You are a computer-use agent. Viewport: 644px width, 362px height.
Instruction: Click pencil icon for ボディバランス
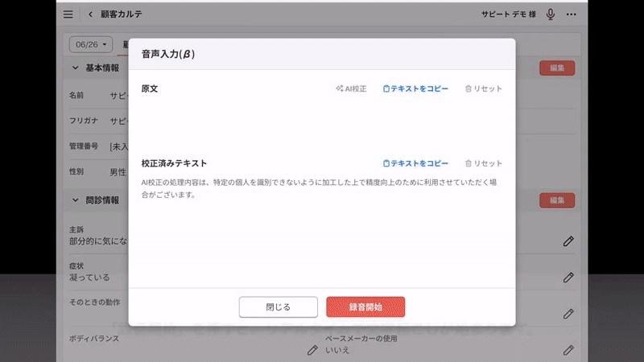pyautogui.click(x=312, y=350)
